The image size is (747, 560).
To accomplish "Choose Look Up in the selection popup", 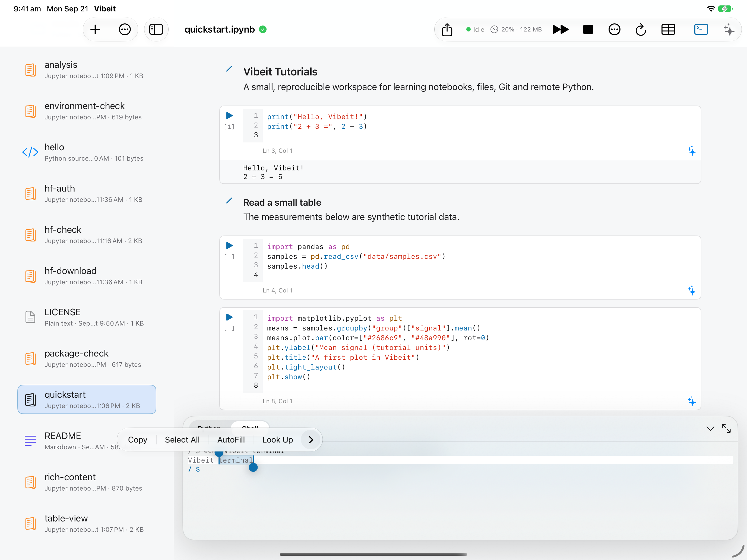I will pyautogui.click(x=278, y=440).
